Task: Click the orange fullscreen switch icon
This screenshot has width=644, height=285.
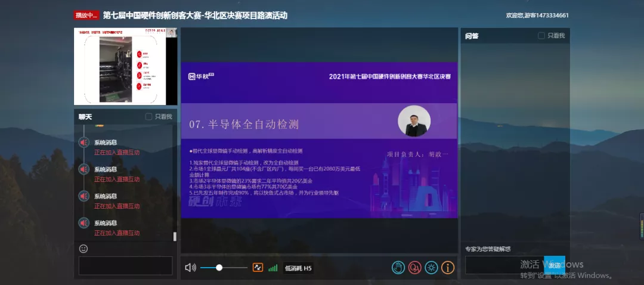Action: [x=258, y=268]
